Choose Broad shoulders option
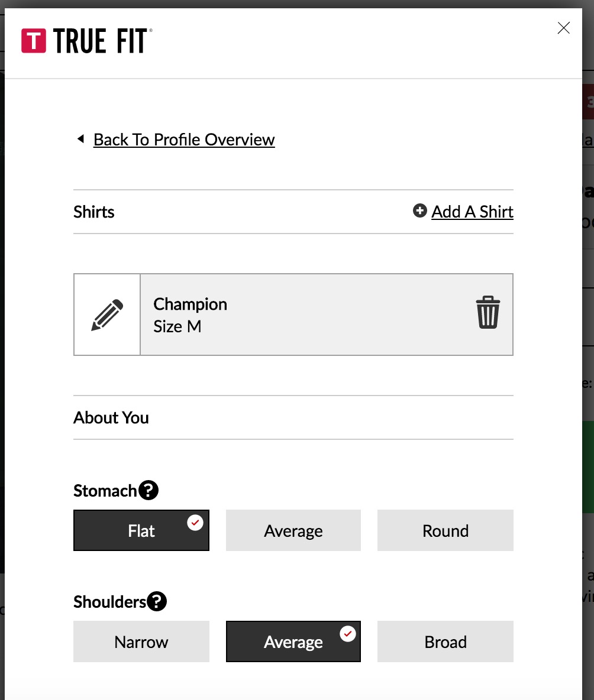Viewport: 594px width, 700px height. [445, 641]
